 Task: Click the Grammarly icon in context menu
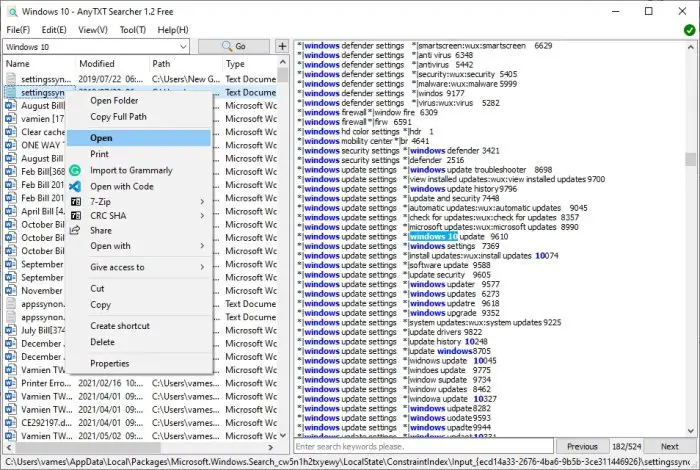coord(75,170)
